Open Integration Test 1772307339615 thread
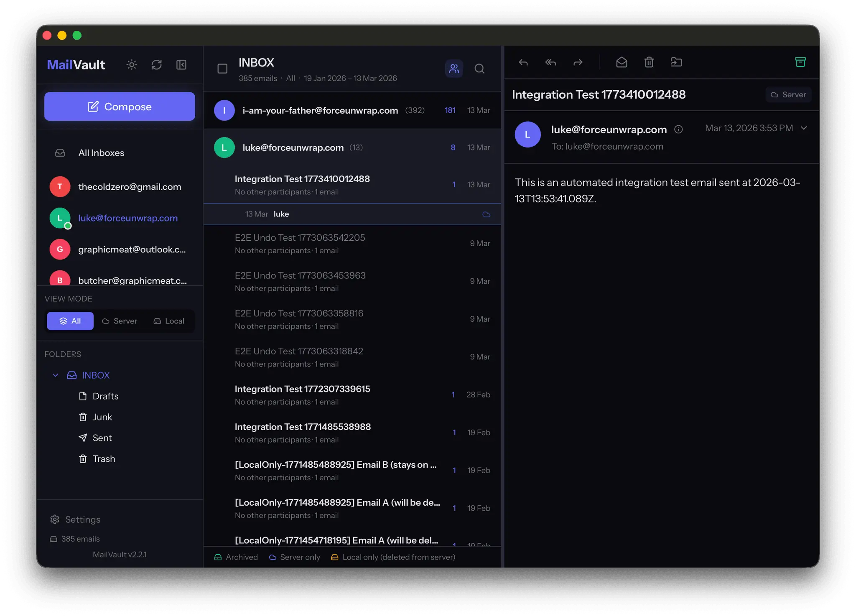Image resolution: width=856 pixels, height=616 pixels. pos(352,395)
